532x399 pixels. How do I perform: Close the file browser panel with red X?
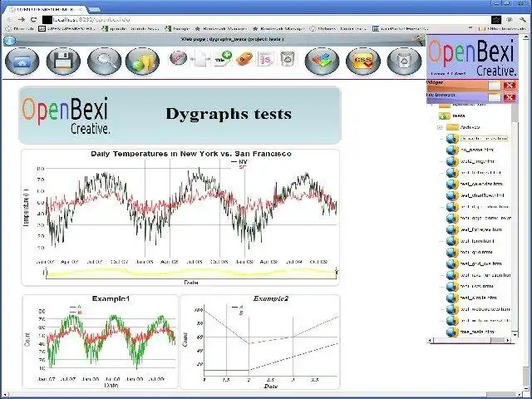pos(510,98)
